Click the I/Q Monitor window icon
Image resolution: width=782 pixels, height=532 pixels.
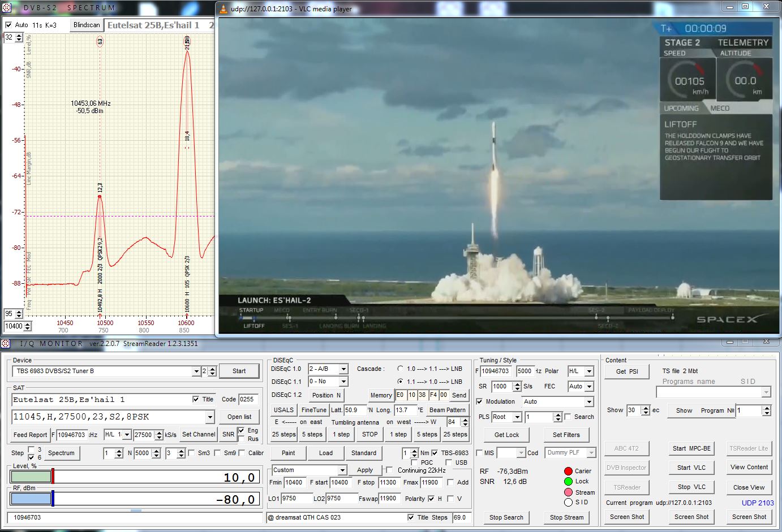click(6, 343)
